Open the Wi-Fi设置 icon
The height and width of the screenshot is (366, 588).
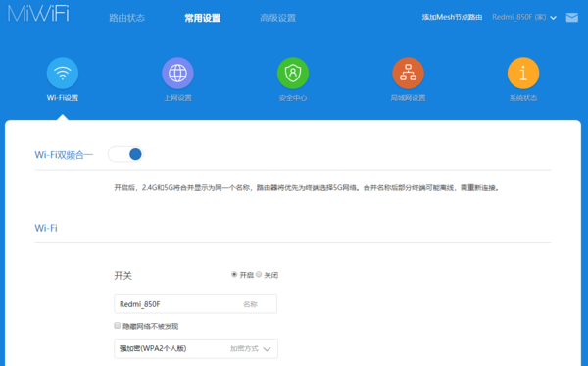point(63,74)
